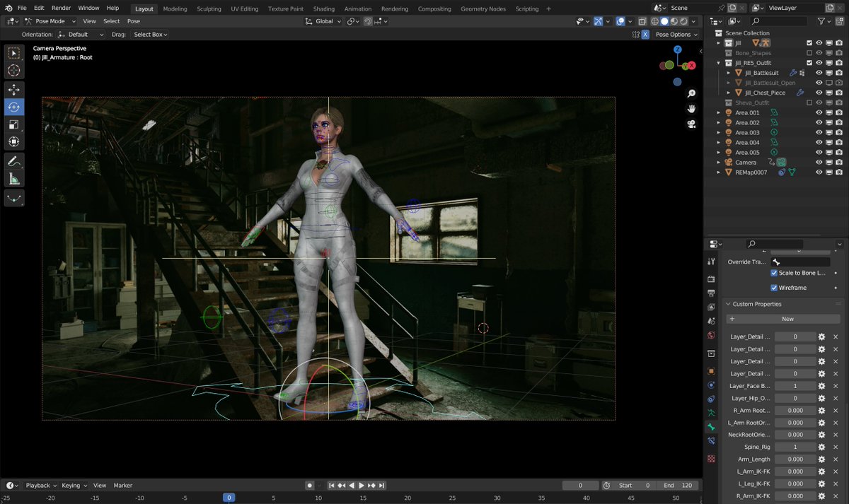
Task: Click the viewport zoom magnifier icon
Action: 691,93
